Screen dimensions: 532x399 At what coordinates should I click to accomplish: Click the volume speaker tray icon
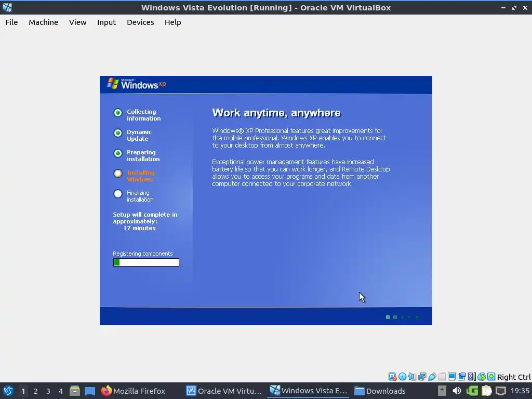tap(457, 391)
